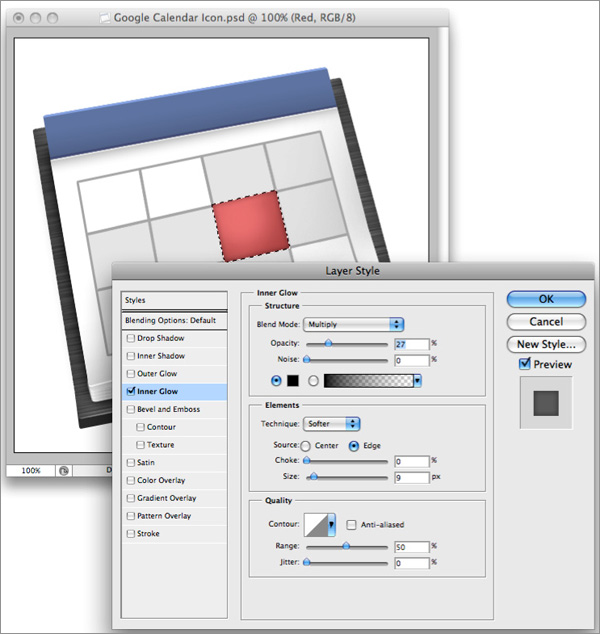The width and height of the screenshot is (600, 634).
Task: Choose Center as the glow source
Action: pos(306,446)
